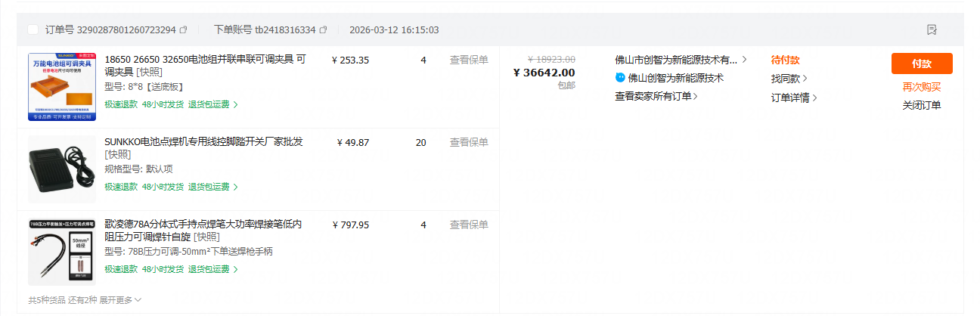Open battery fixture product thumbnail
The width and height of the screenshot is (980, 316).
click(x=62, y=87)
